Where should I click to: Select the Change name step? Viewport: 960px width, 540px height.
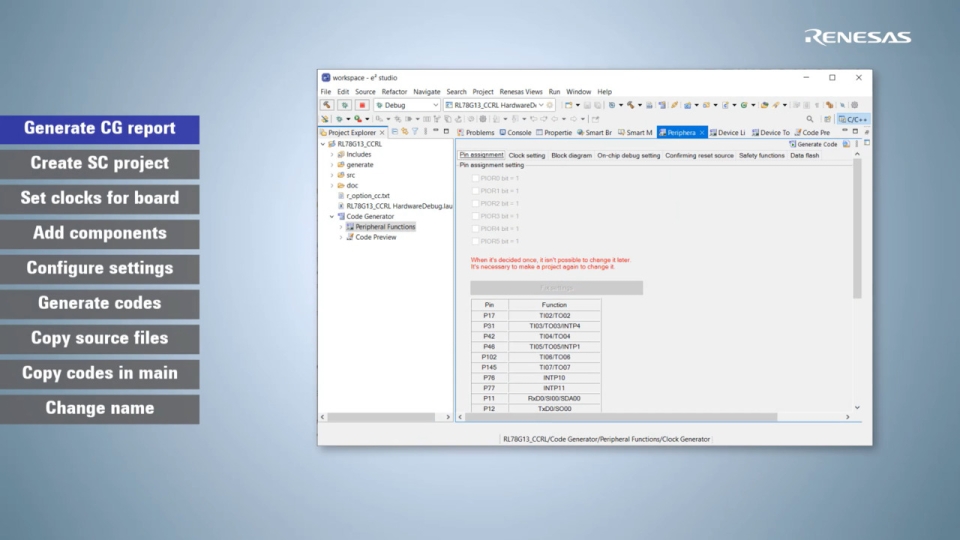tap(100, 408)
